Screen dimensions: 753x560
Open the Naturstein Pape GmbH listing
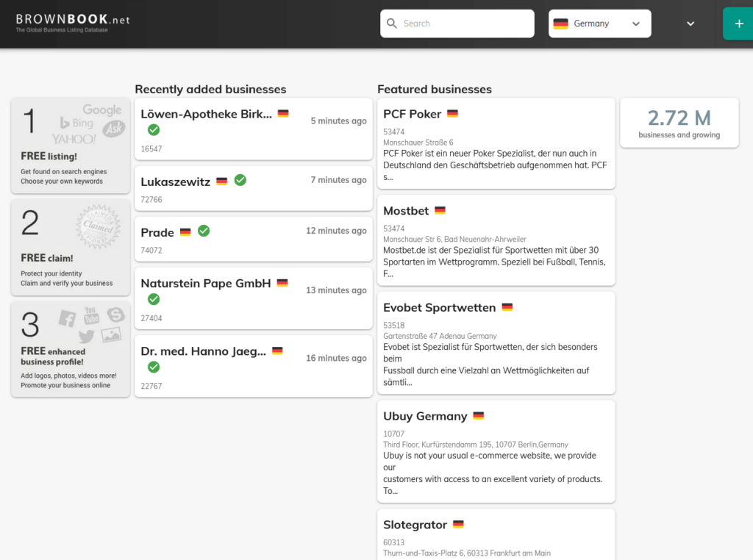pyautogui.click(x=206, y=283)
